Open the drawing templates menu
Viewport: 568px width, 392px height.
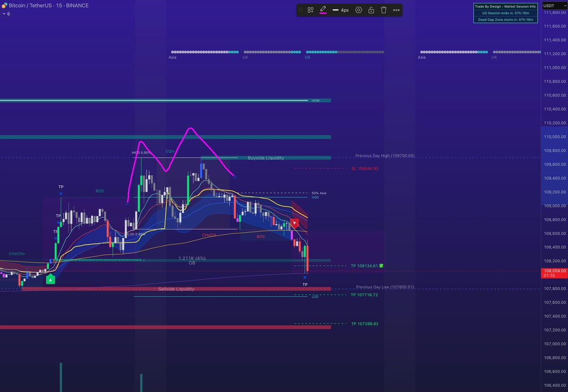tap(311, 10)
